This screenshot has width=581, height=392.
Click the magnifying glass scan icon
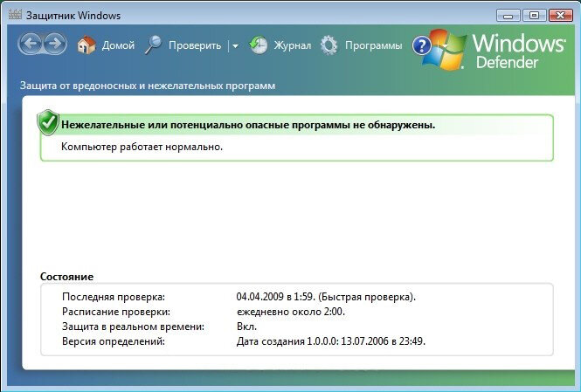(x=153, y=45)
